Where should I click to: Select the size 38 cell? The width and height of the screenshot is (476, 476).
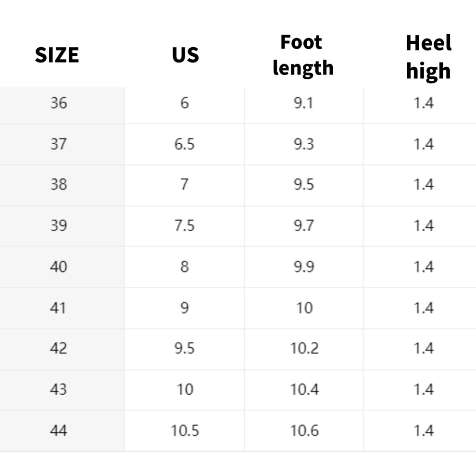click(62, 186)
